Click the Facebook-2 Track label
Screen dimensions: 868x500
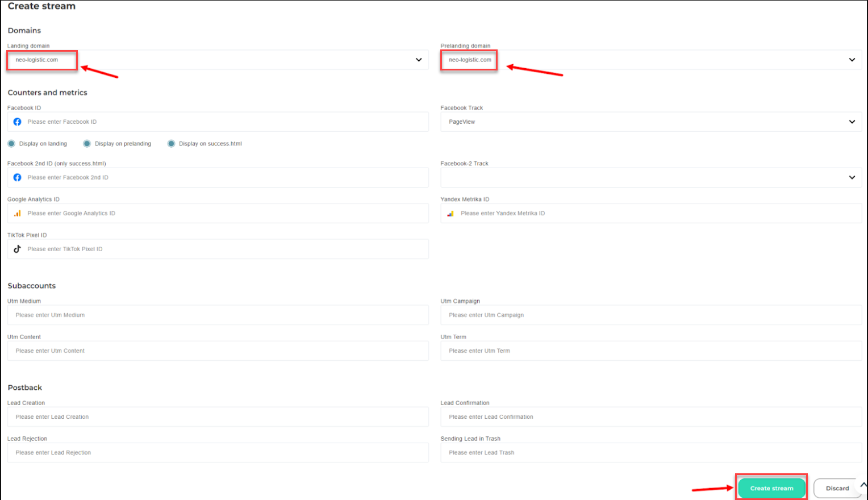click(465, 164)
